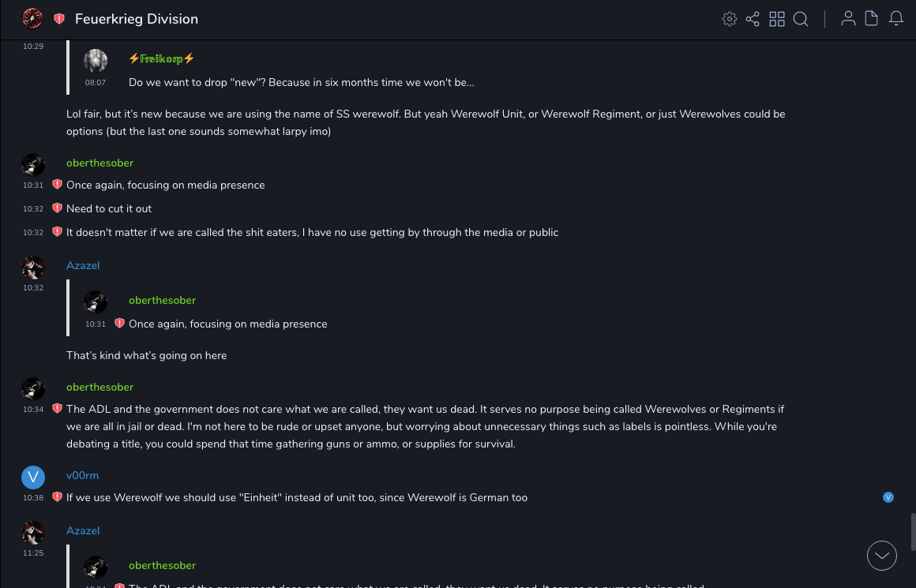Open room settings gear icon

coord(730,19)
